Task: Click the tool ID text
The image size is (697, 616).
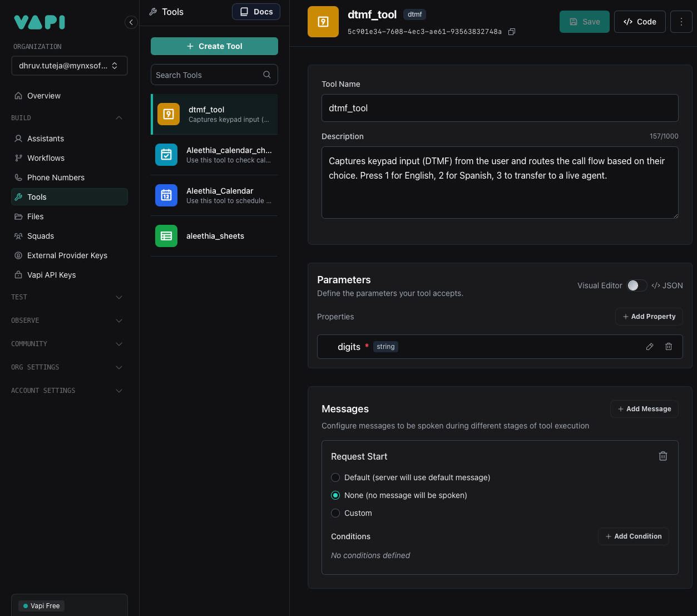Action: click(424, 32)
